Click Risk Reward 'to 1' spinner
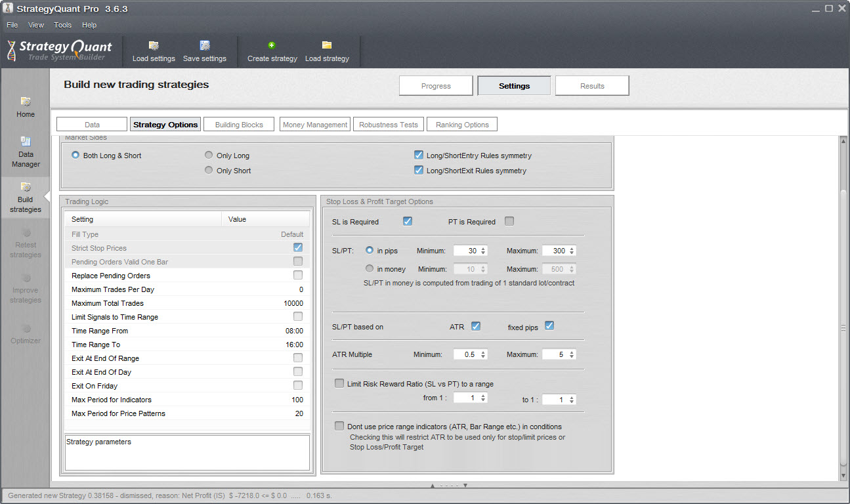Screen dimensions: 850x504 point(559,399)
